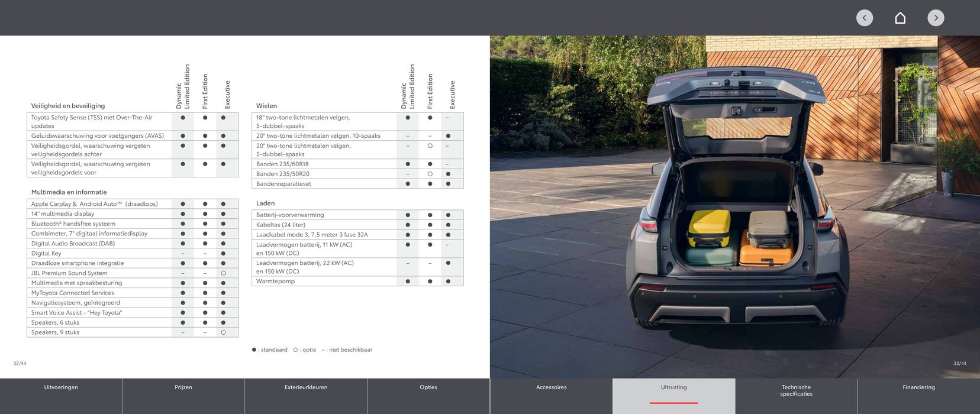Image resolution: width=980 pixels, height=414 pixels.
Task: Switch to the Prijzen tab
Action: pos(183,388)
